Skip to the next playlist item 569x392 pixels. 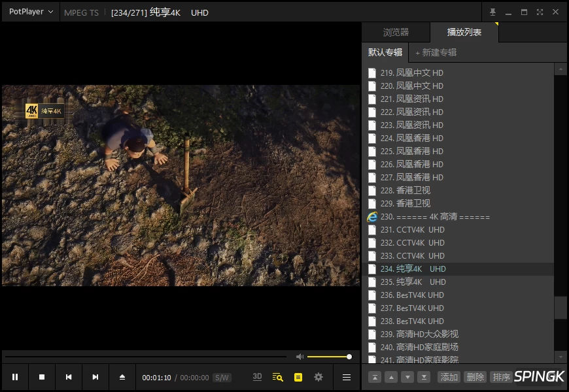pyautogui.click(x=95, y=377)
